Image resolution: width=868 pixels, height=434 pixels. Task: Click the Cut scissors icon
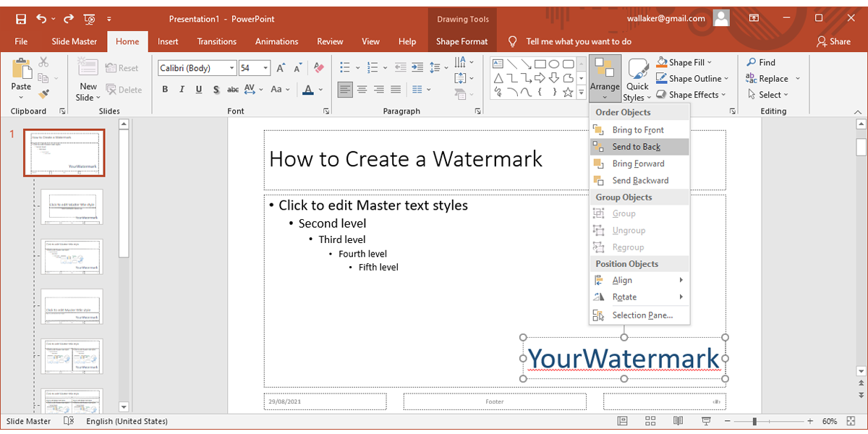point(43,62)
